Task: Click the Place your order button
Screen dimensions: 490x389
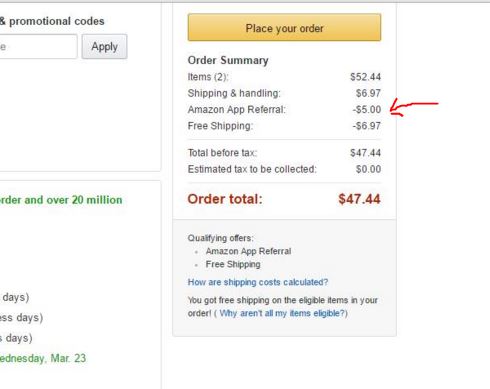Action: (284, 27)
